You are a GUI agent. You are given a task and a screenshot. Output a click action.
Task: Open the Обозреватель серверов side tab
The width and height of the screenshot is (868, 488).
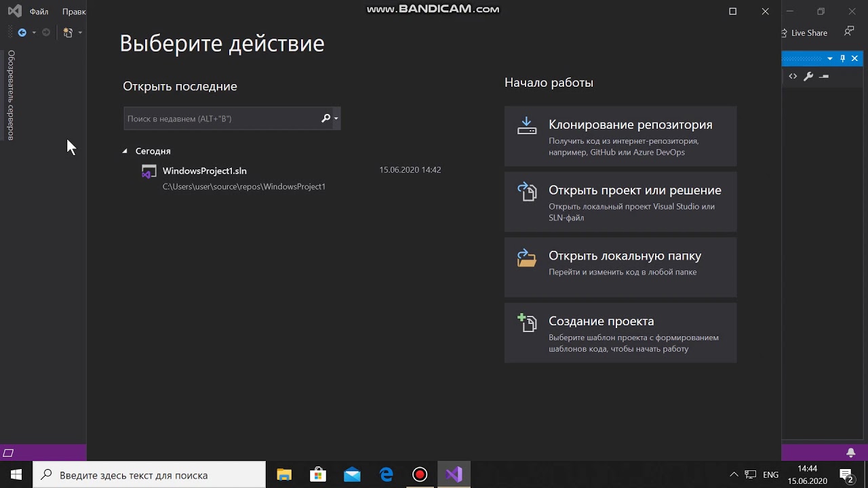pyautogui.click(x=11, y=95)
